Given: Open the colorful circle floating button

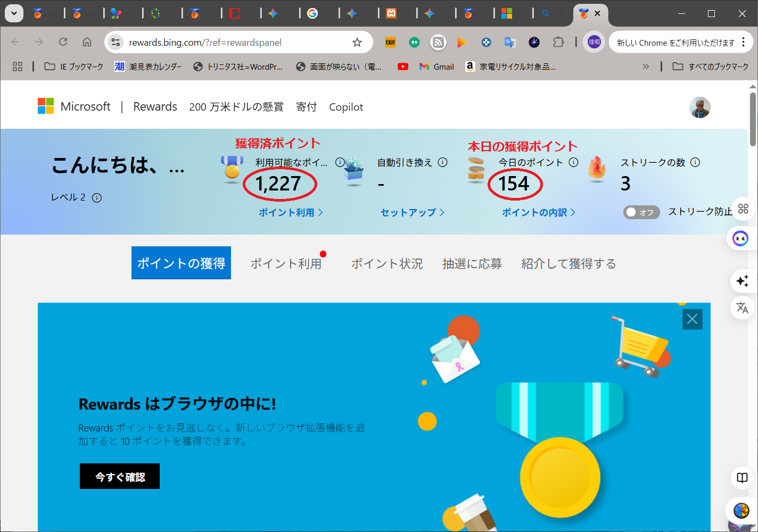Looking at the screenshot, I should pyautogui.click(x=741, y=511).
